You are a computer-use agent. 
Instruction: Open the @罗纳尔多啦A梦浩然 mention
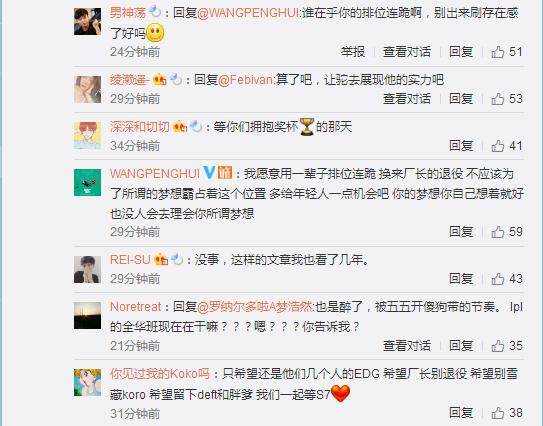255,307
